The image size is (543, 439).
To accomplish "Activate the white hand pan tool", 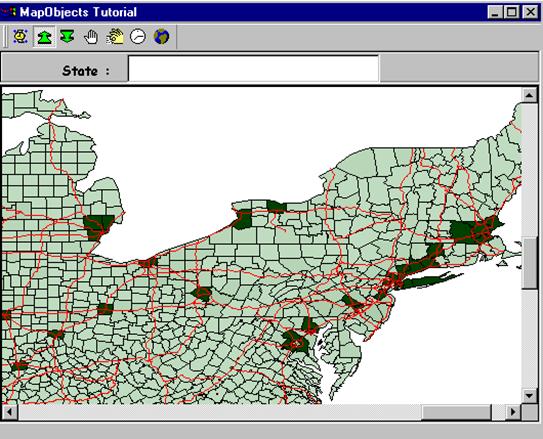I will tap(91, 36).
